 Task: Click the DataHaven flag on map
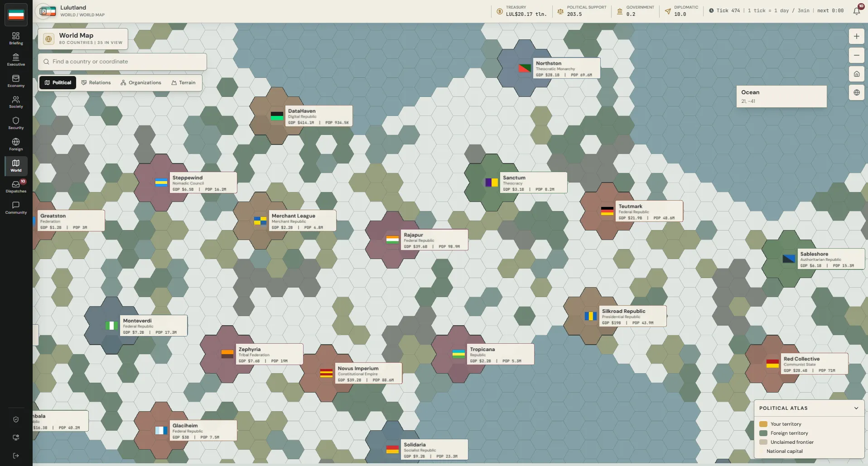pyautogui.click(x=277, y=116)
